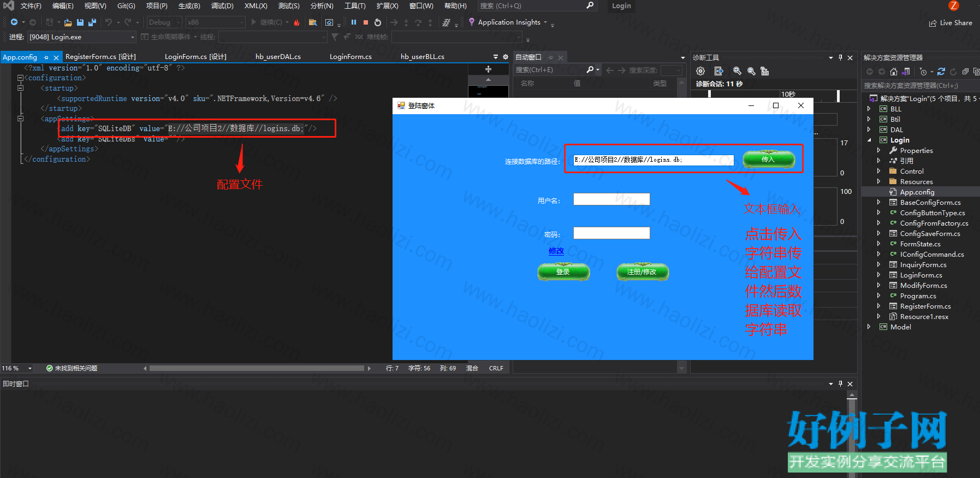Click the Solution Explorer collapse all icon
Viewport: 980px width, 478px height.
965,72
